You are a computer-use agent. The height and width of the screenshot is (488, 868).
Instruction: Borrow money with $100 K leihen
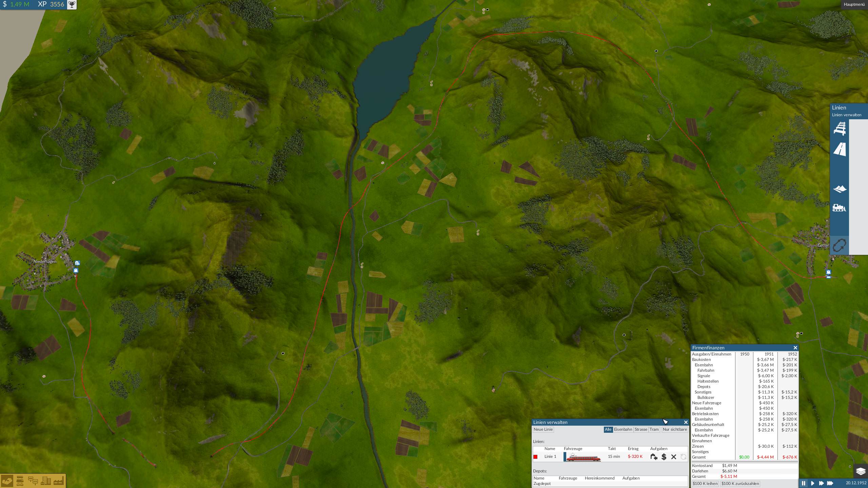(x=705, y=484)
